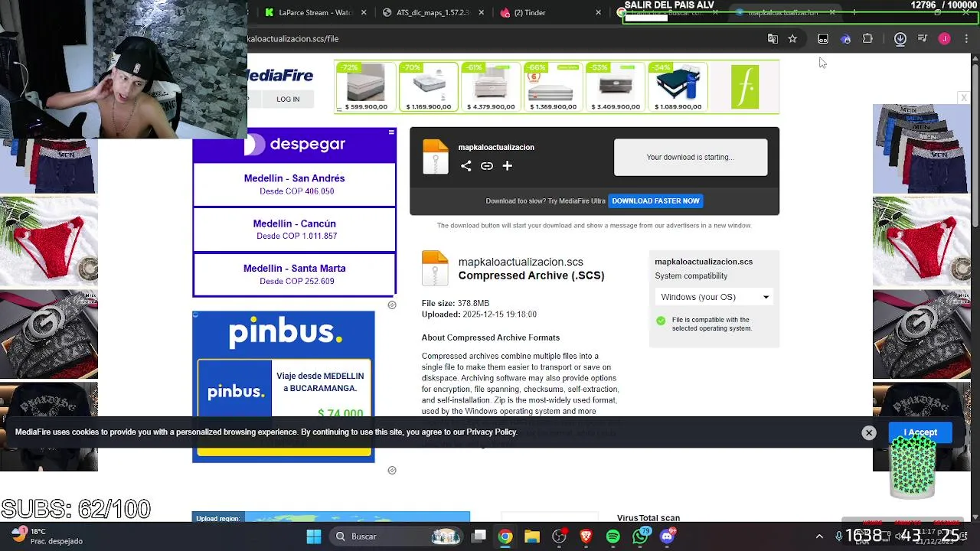Dismiss cookie banner with the X icon
The width and height of the screenshot is (980, 551).
[x=869, y=433]
